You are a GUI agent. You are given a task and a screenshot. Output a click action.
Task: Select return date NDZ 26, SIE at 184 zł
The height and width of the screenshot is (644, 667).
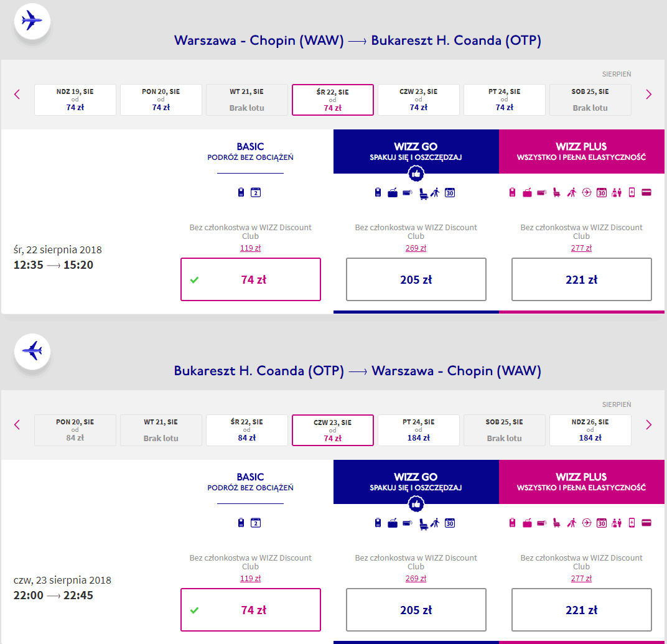590,431
